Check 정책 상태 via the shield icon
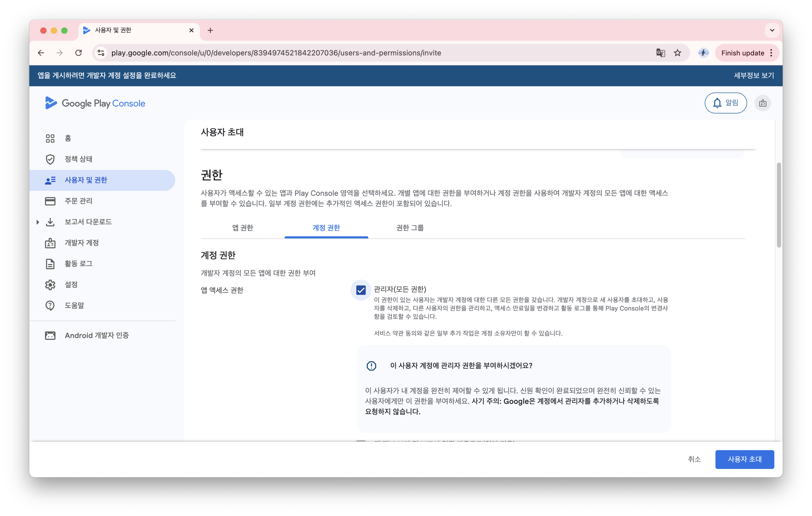The width and height of the screenshot is (812, 516). point(78,159)
